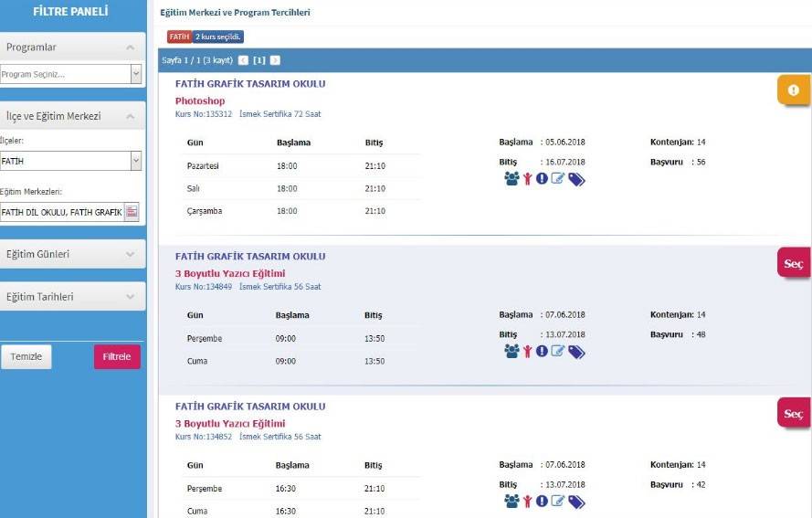Click the Eğitim Merkezleri input field
Screen dimensions: 812x518
tap(62, 212)
